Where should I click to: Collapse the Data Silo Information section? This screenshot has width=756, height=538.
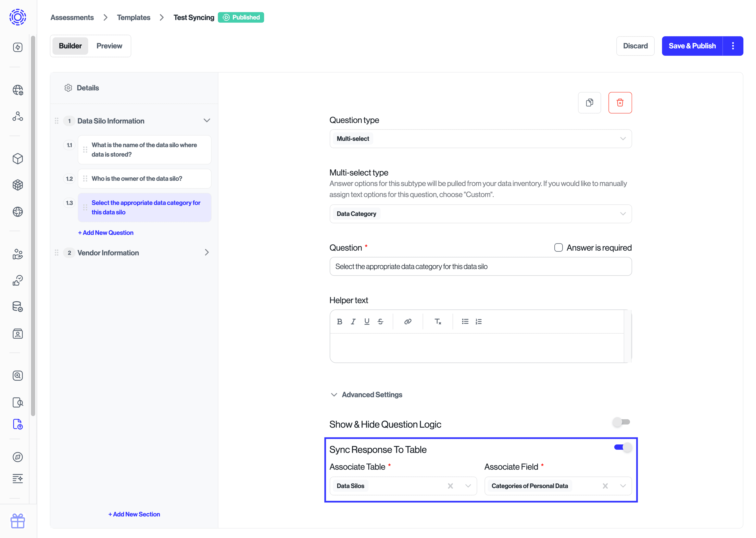point(207,120)
